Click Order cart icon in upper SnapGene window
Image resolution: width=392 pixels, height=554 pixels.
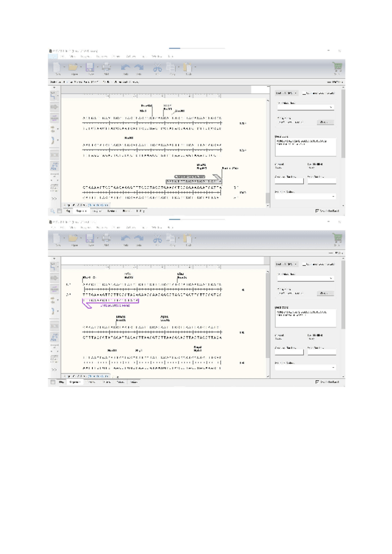(337, 67)
